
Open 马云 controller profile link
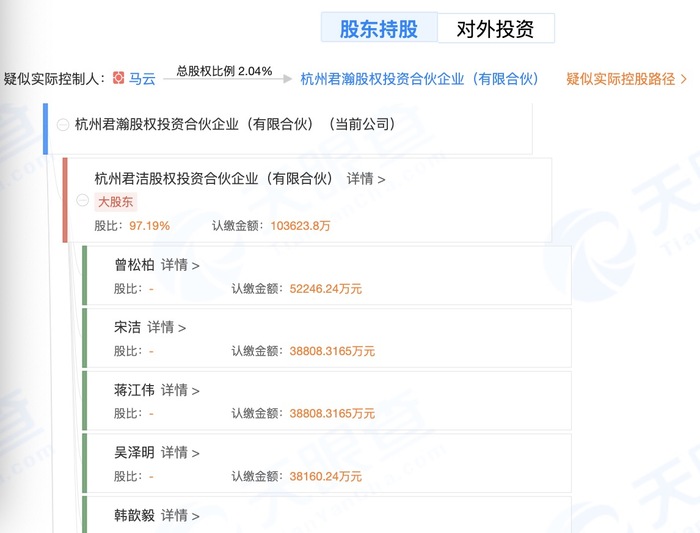pos(142,79)
